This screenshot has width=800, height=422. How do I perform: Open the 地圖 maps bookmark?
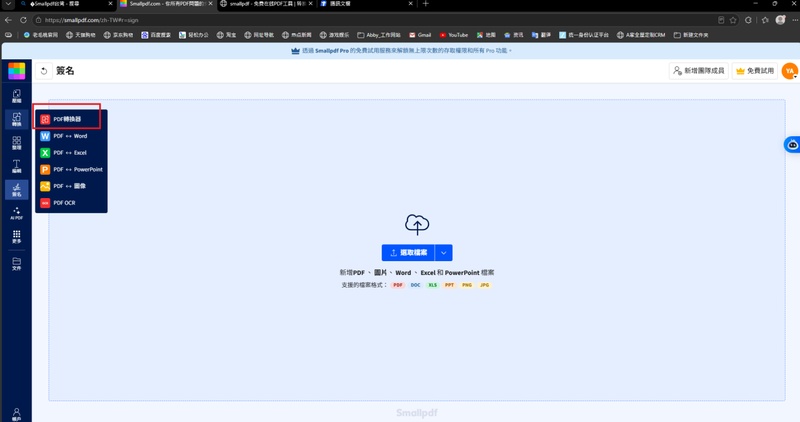tap(486, 35)
